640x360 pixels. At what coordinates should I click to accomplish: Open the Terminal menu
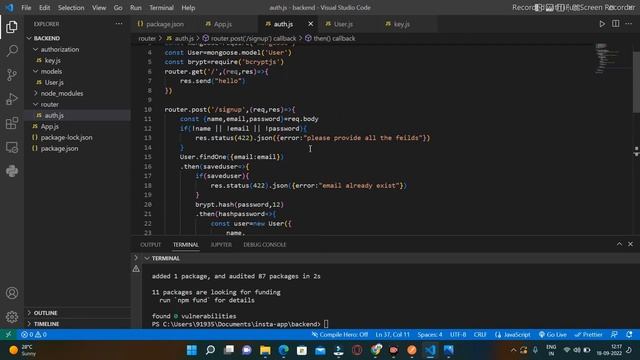click(161, 7)
